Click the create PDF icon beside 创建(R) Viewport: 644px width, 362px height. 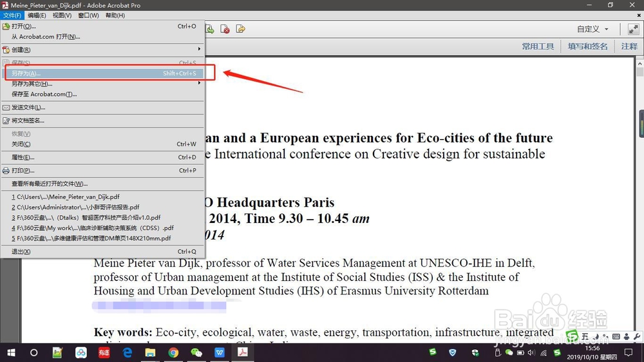click(x=6, y=50)
